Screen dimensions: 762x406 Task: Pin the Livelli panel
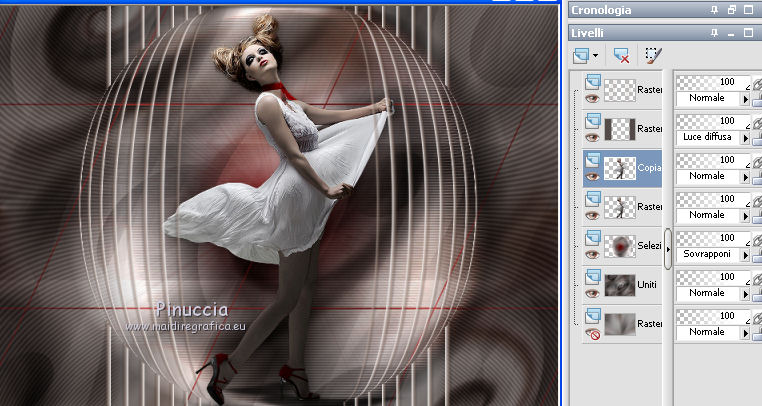[713, 33]
